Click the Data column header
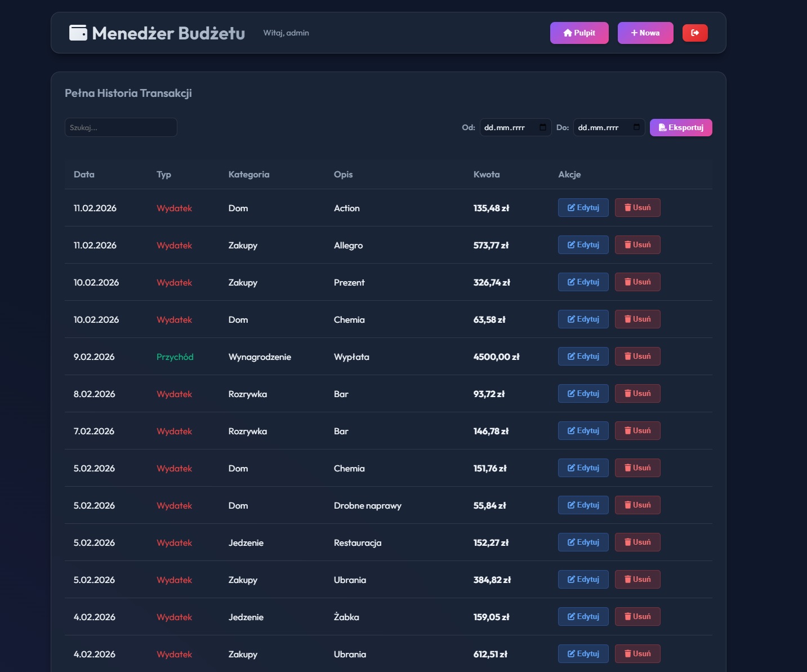807x672 pixels. [x=84, y=174]
